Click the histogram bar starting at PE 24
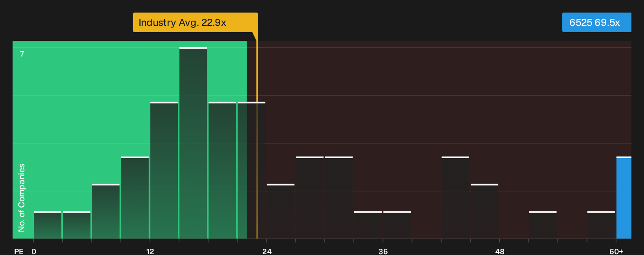 [280, 211]
